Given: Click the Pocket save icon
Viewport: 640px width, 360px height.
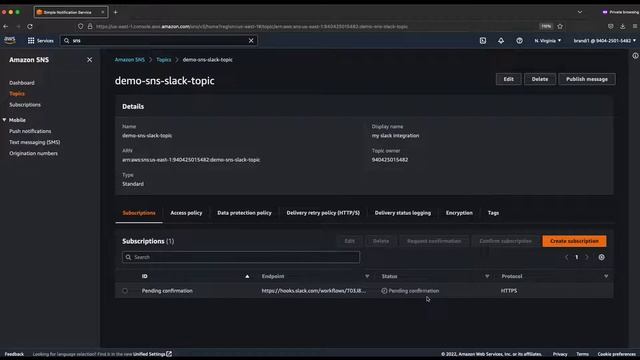Looking at the screenshot, I should [611, 27].
